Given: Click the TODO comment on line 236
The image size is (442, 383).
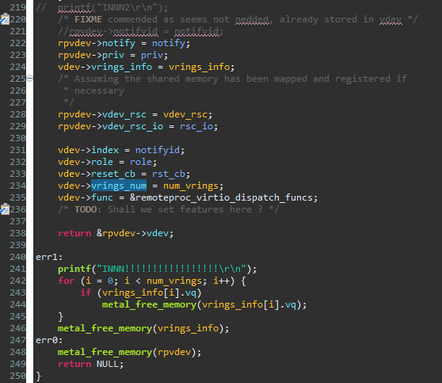Looking at the screenshot, I should (x=168, y=210).
